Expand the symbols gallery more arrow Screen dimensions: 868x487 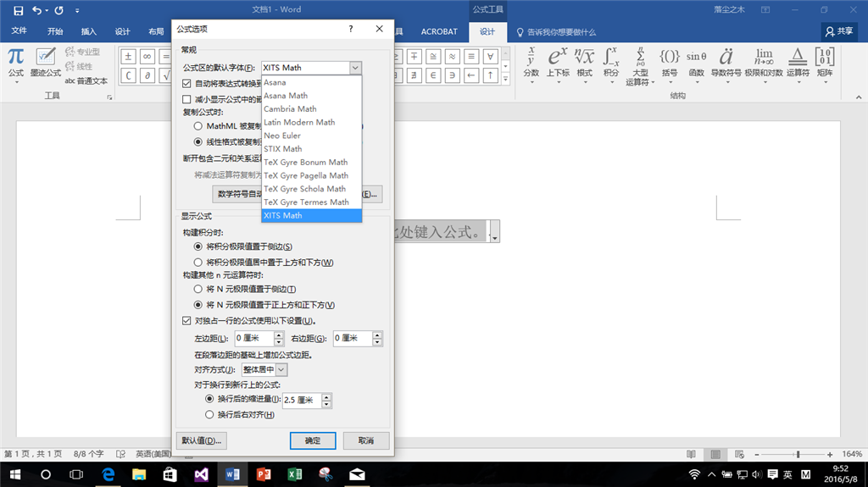coord(505,79)
